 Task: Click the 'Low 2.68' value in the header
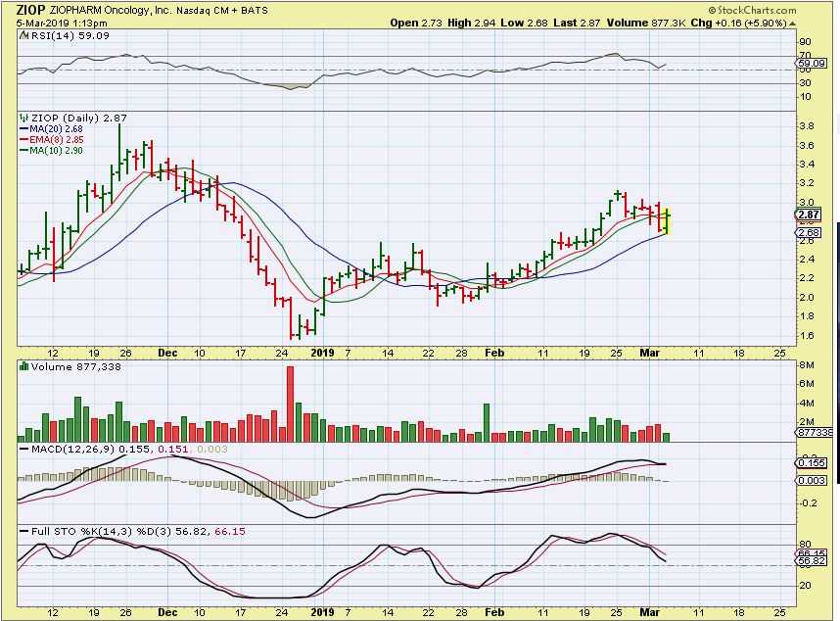[x=525, y=24]
